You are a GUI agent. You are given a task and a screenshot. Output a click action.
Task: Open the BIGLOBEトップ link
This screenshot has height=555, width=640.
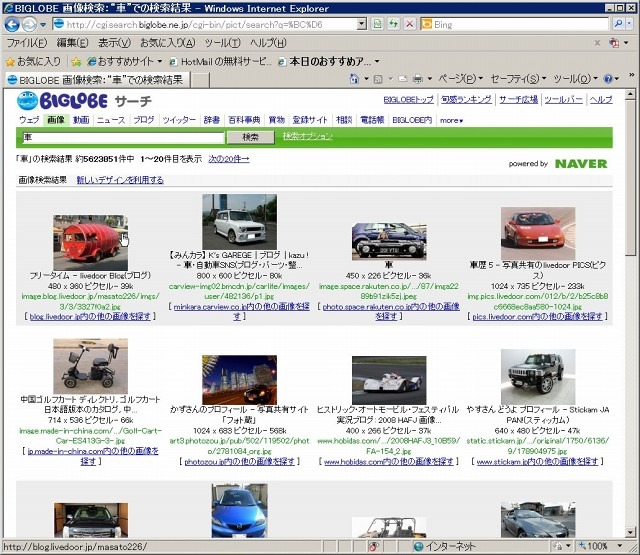pos(409,99)
